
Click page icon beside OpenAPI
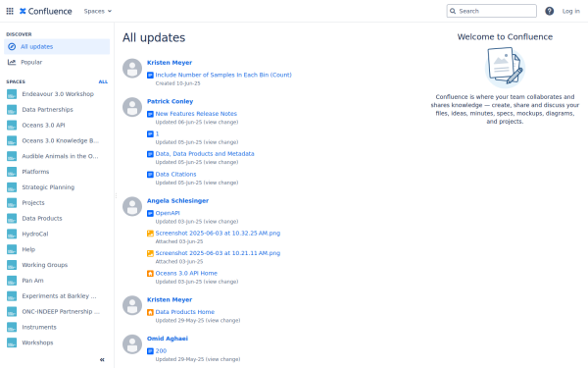(150, 213)
